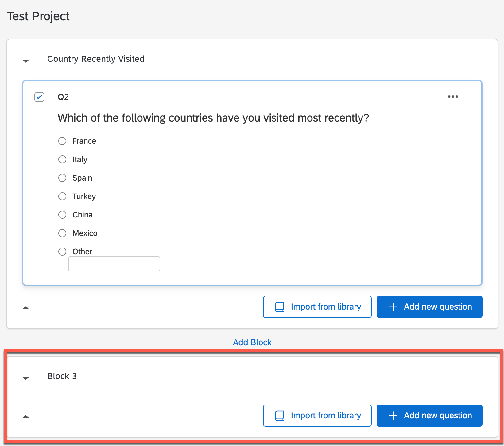Image resolution: width=504 pixels, height=446 pixels.
Task: Collapse Block 3 using its down arrow
Action: coord(26,378)
